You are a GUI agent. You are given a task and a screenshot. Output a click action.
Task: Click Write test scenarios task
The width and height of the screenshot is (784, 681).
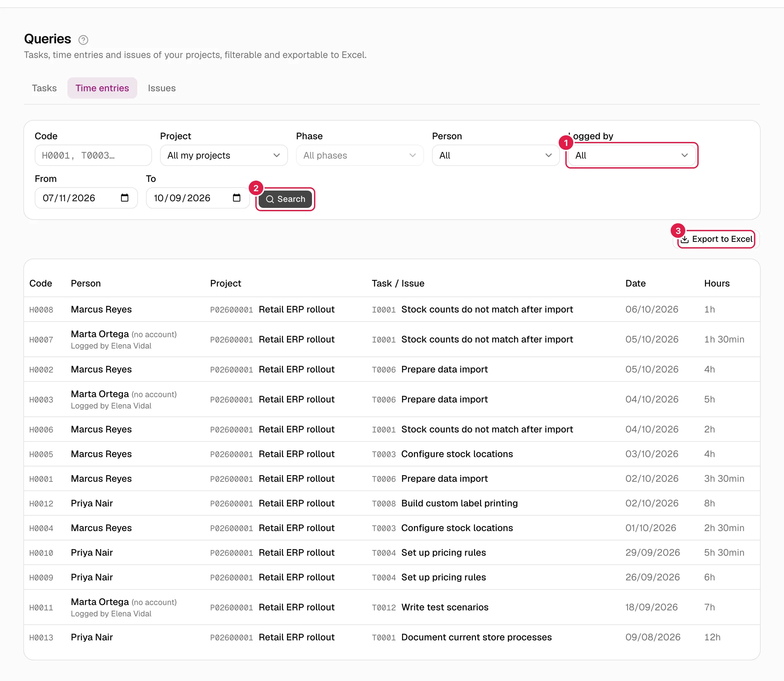[445, 607]
